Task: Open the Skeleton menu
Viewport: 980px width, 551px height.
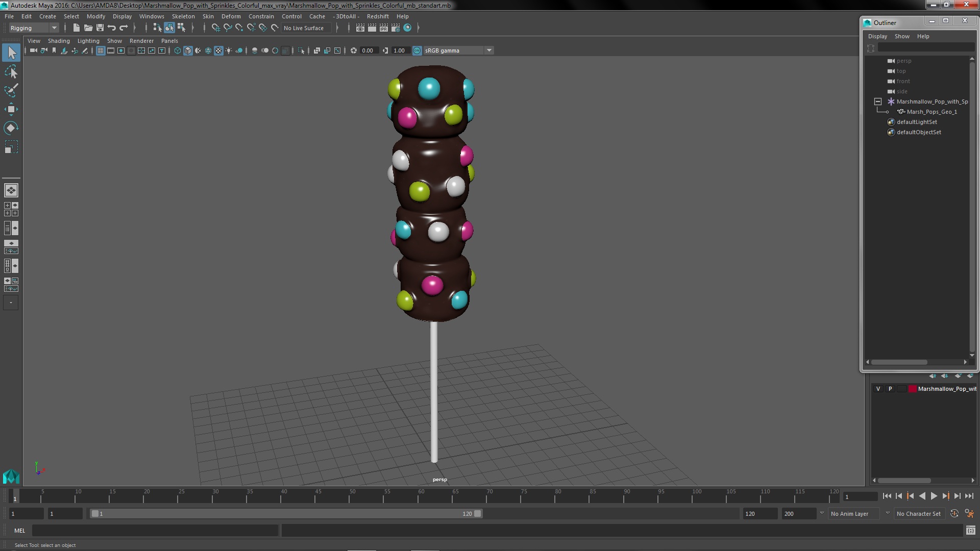Action: pyautogui.click(x=183, y=16)
